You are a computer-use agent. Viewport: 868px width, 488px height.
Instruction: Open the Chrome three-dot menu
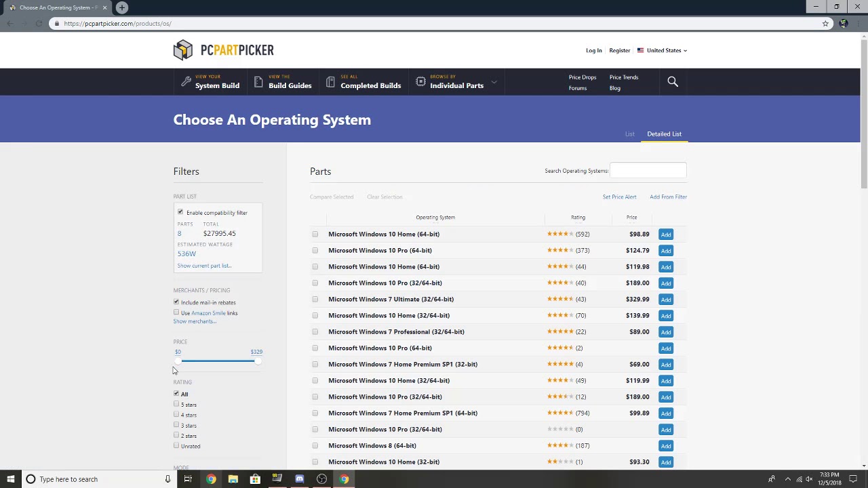coord(857,24)
